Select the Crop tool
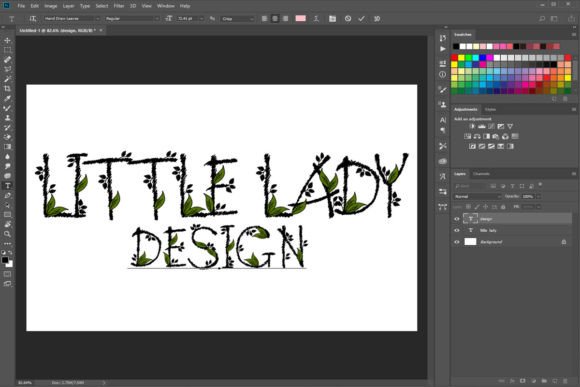580x387 pixels. [x=7, y=88]
